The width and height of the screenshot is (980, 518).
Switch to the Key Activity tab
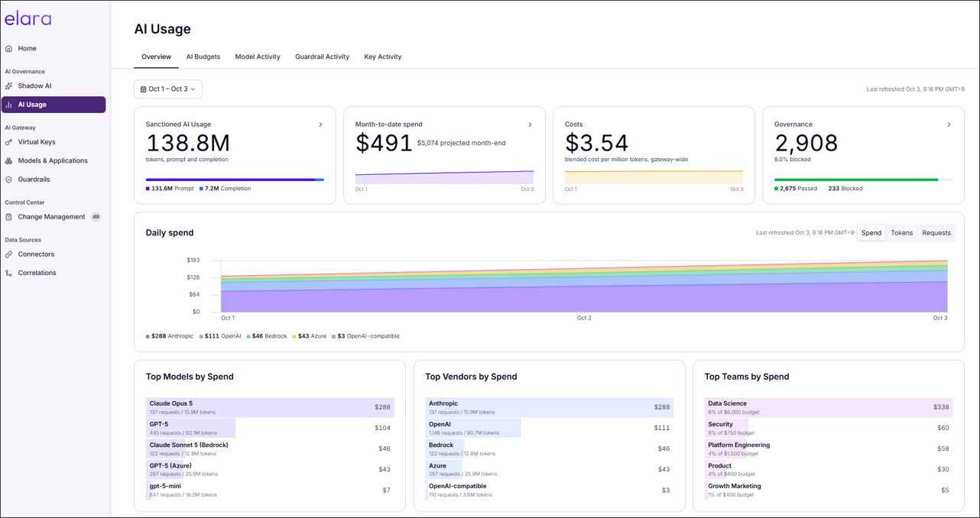click(x=383, y=57)
